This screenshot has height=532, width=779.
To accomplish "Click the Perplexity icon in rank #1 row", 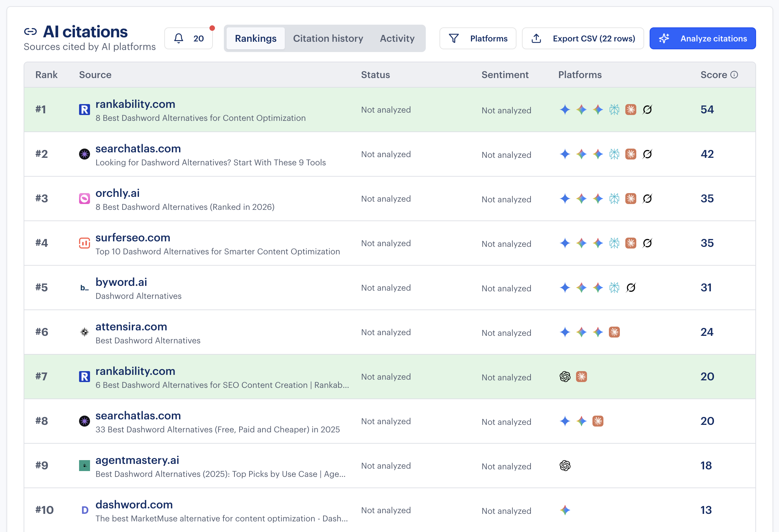I will point(614,110).
